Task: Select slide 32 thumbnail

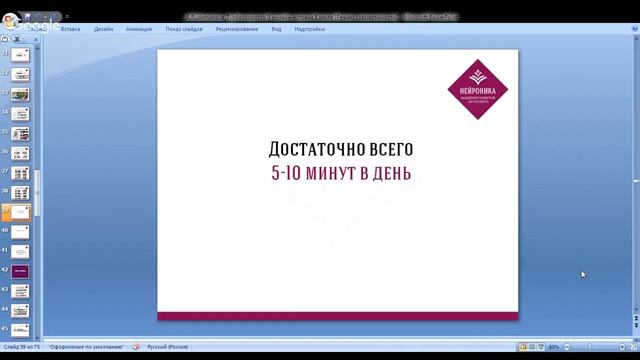Action: [20, 74]
